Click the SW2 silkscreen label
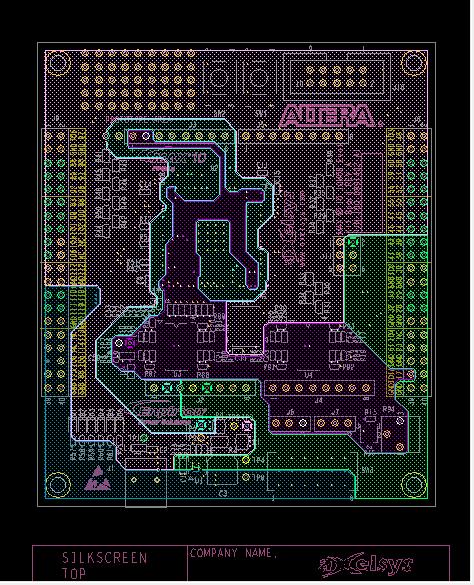 (219, 113)
